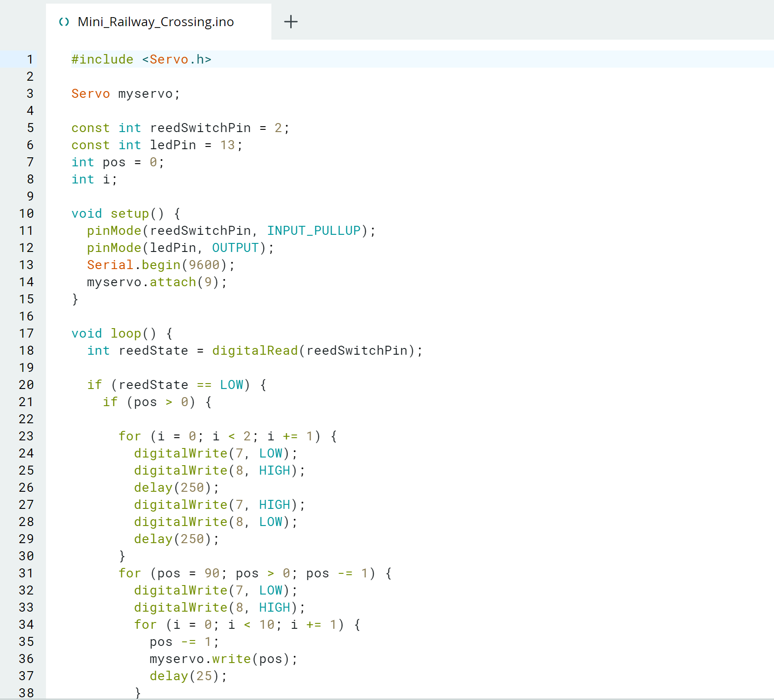Click the text 'Servo myservo;'
This screenshot has height=700, width=774.
(126, 94)
